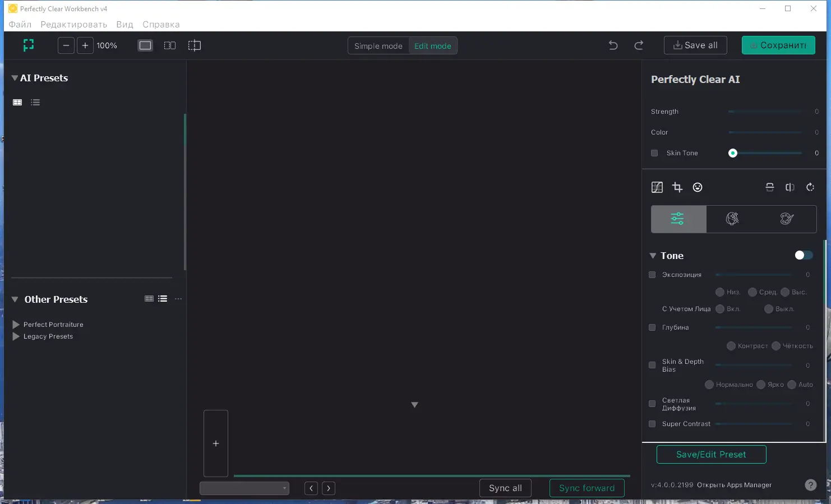This screenshot has height=504, width=831.
Task: Select the Crop tool
Action: 677,187
